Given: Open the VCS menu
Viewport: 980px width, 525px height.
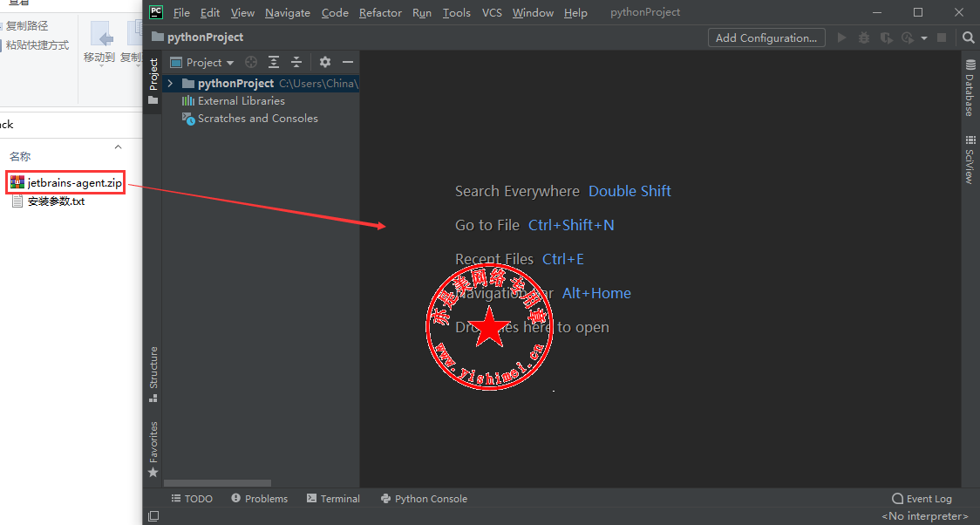Looking at the screenshot, I should point(492,12).
